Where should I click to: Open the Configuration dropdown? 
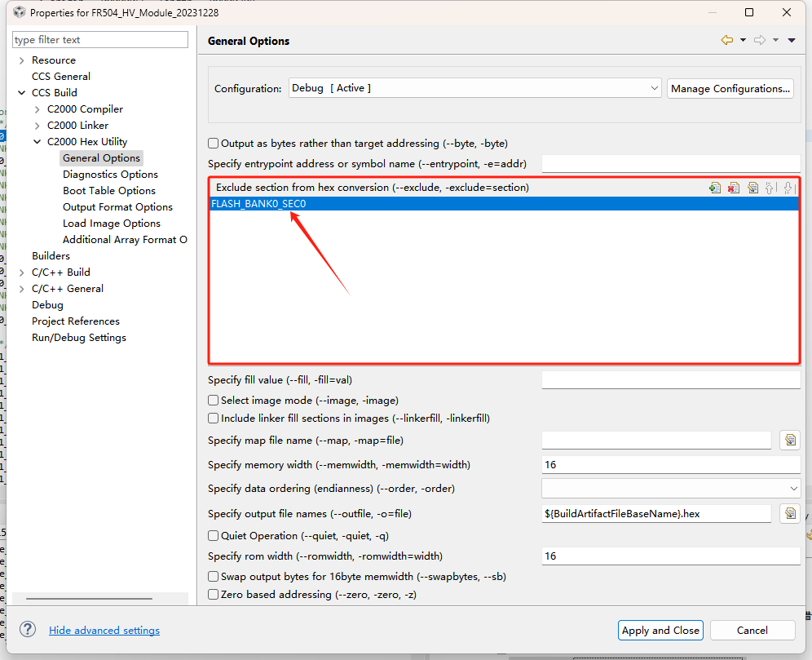pyautogui.click(x=474, y=88)
